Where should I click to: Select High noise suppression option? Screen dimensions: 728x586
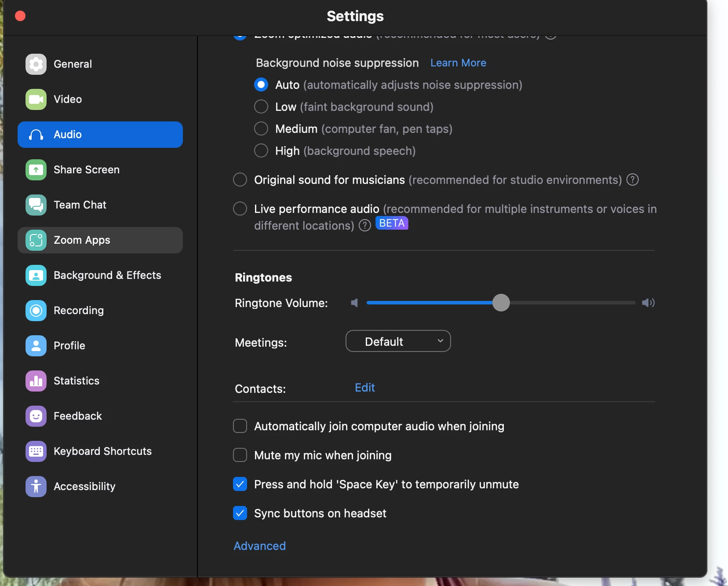[261, 150]
